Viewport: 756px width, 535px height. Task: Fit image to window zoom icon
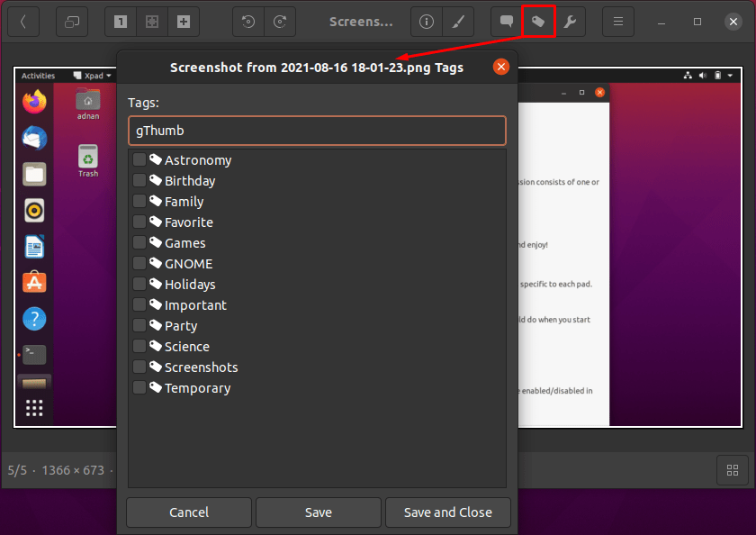pyautogui.click(x=152, y=22)
